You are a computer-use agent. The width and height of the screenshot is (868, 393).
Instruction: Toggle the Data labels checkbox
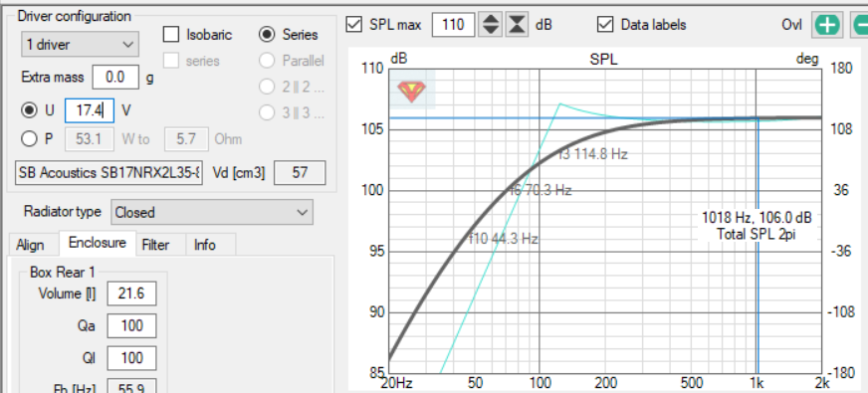(605, 24)
